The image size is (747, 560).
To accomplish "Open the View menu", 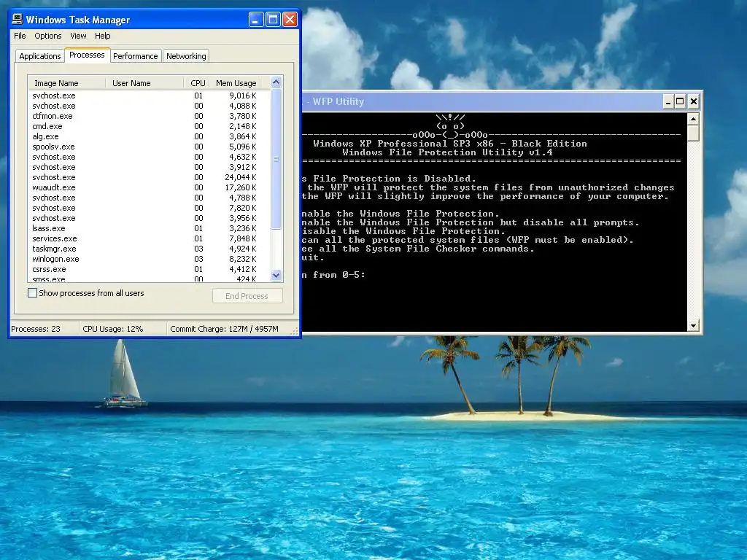I will tap(78, 36).
